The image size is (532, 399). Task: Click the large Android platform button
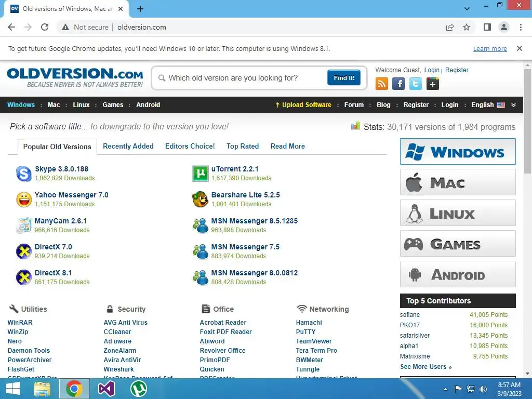[x=458, y=274]
